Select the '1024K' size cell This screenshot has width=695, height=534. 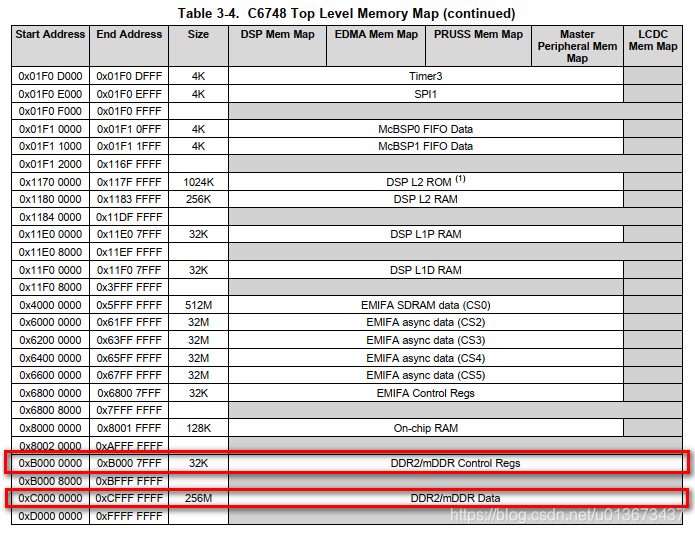(198, 182)
